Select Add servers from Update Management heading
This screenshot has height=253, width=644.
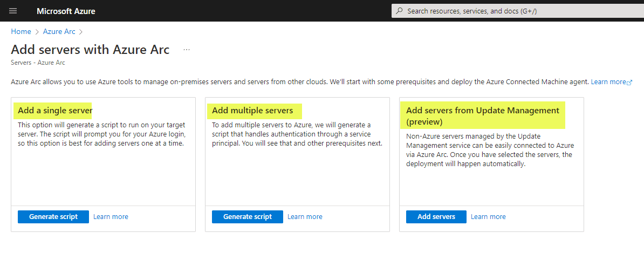point(483,116)
